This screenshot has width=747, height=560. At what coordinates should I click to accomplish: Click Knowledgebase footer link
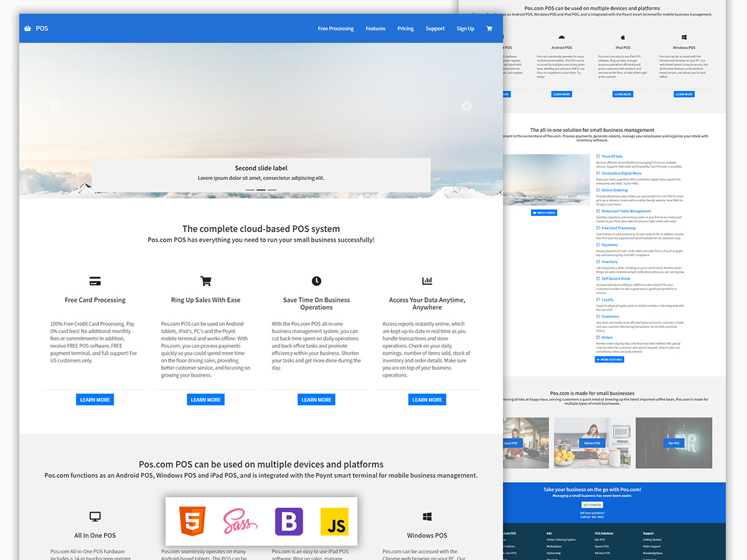point(653,553)
